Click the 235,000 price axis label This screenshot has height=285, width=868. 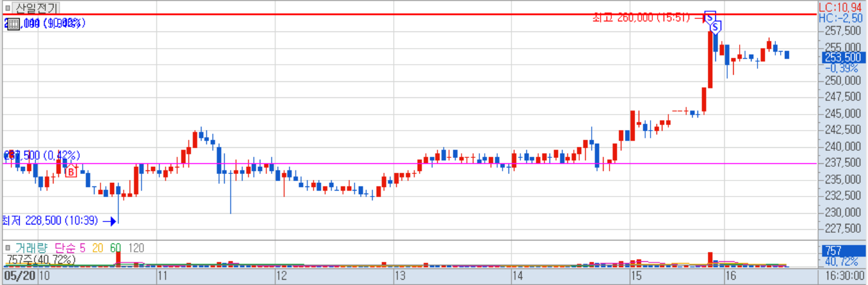pyautogui.click(x=844, y=179)
